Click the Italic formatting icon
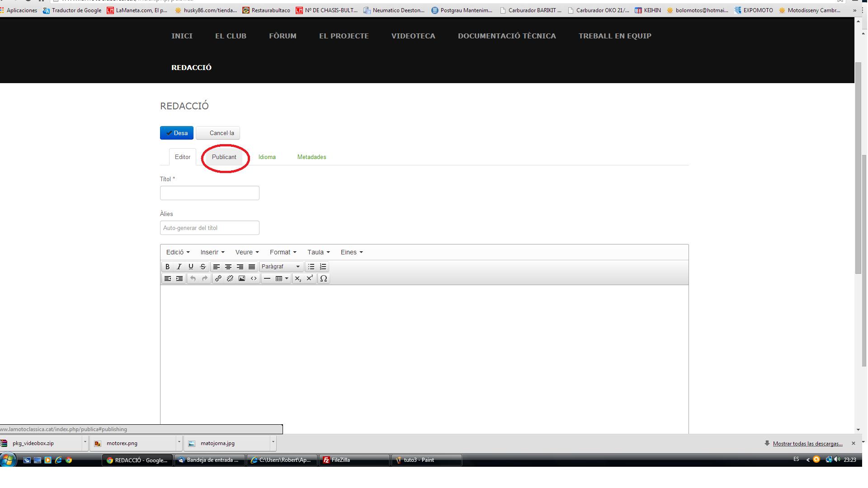The image size is (868, 488). (x=179, y=266)
